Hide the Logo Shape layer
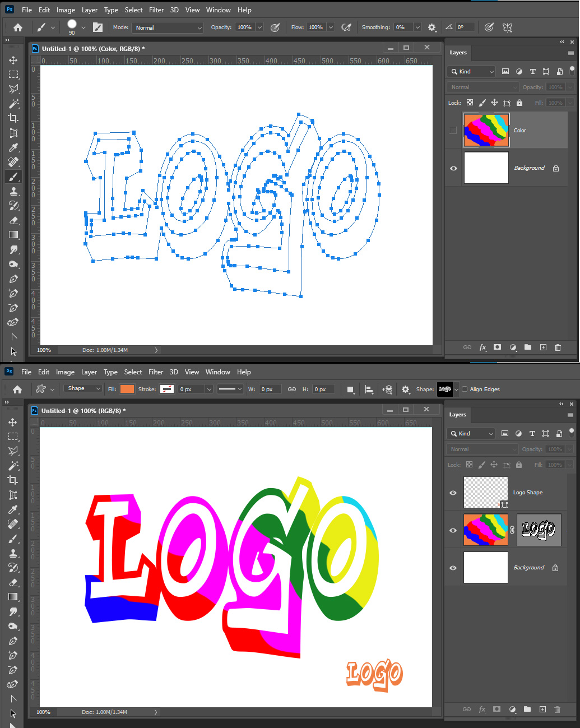The width and height of the screenshot is (580, 728). [x=452, y=493]
